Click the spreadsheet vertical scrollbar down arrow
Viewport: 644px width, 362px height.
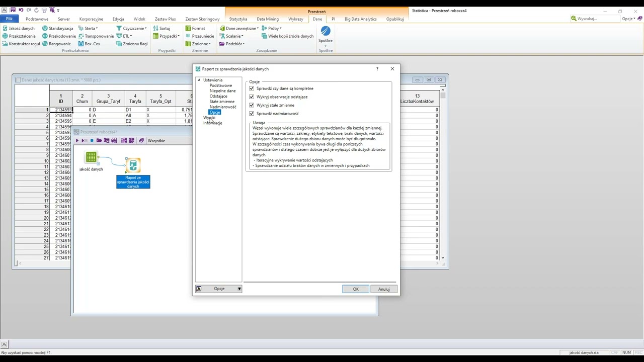(x=443, y=258)
